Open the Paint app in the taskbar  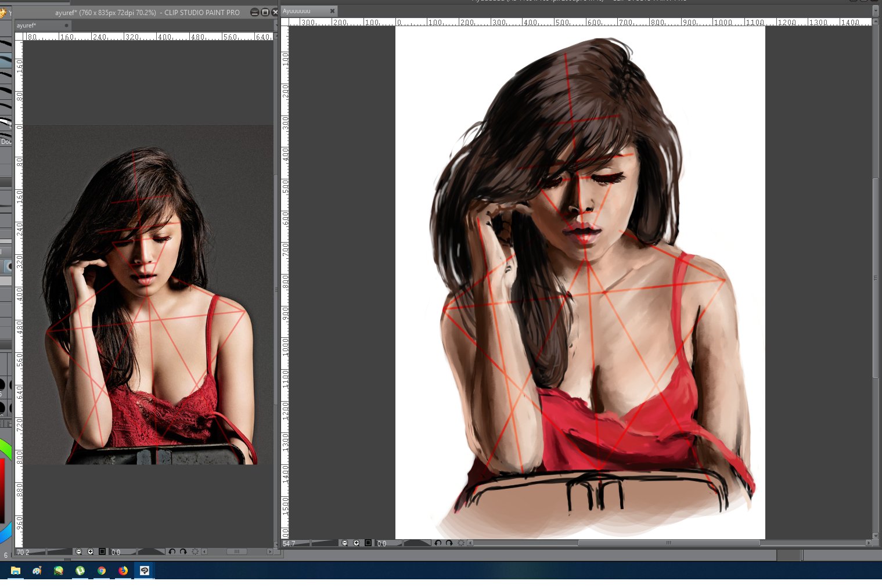tap(37, 571)
